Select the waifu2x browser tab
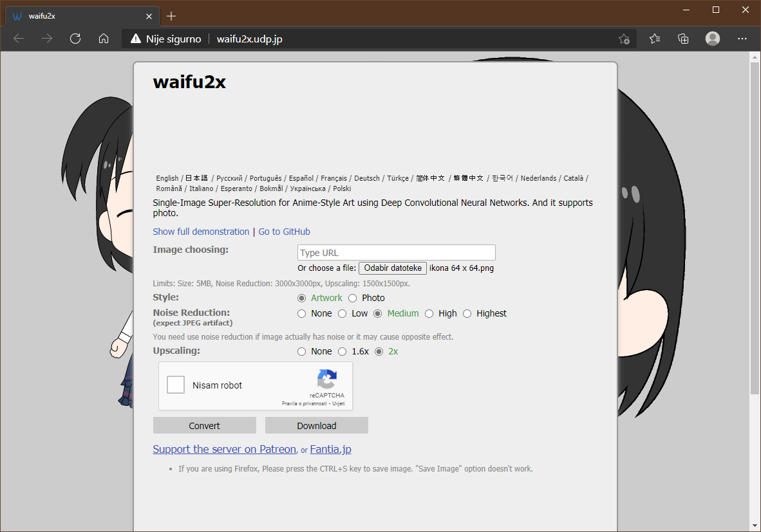Image resolution: width=761 pixels, height=532 pixels. point(82,16)
